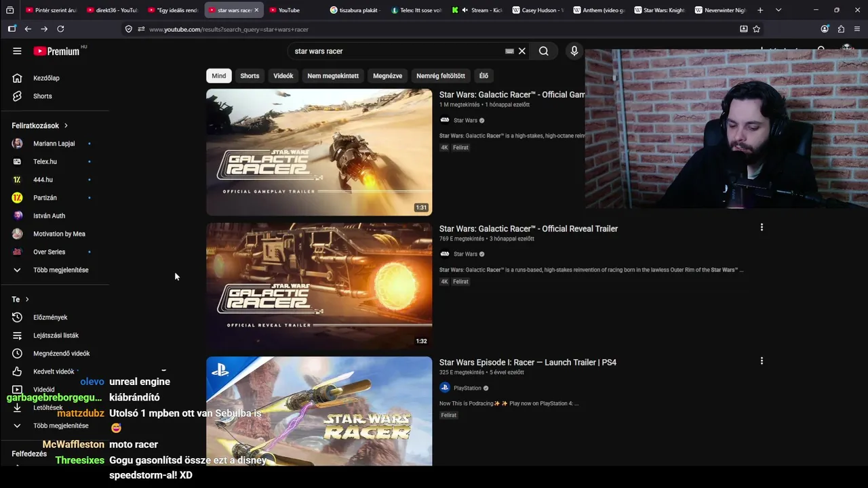Switch to Casey Hudson Wikipedia tab
Screen dimensions: 868x488
point(538,10)
